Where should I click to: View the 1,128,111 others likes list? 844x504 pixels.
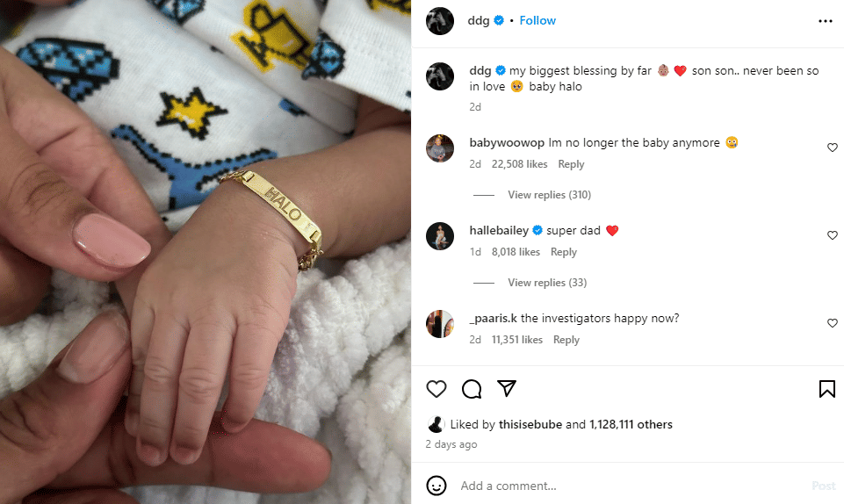click(x=631, y=424)
